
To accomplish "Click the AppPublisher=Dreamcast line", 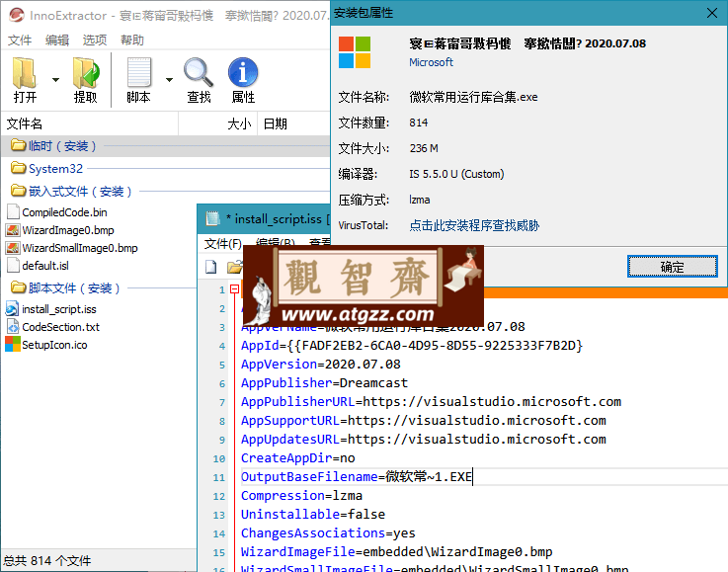I will [324, 383].
